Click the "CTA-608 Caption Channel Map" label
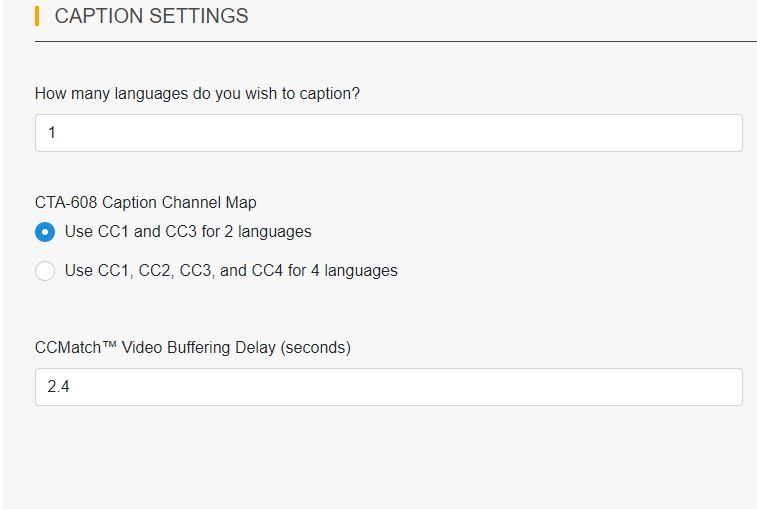Screen dimensions: 757x509 coord(145,203)
